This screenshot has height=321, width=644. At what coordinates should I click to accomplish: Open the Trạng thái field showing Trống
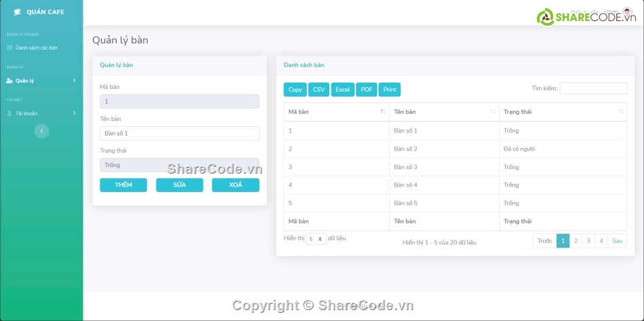[x=180, y=165]
